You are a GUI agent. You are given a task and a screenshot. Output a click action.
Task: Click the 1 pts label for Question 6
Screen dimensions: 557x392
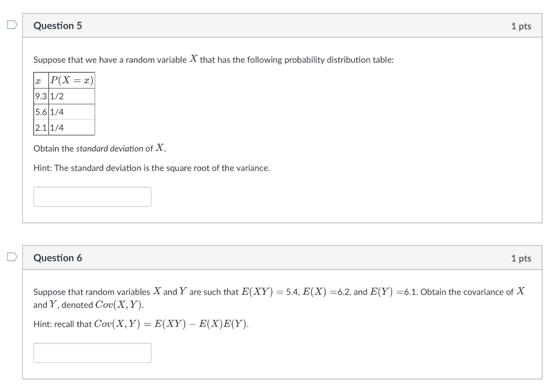[x=521, y=258]
